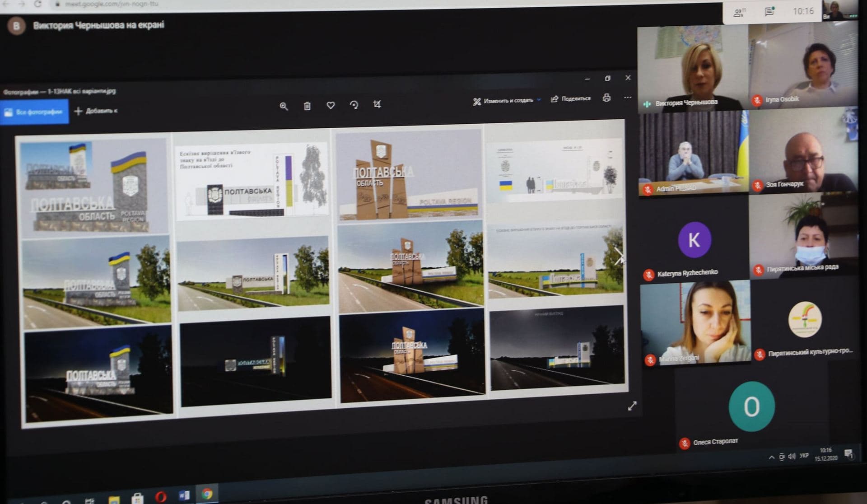Click 'Поделиться' share button
This screenshot has height=504, width=867.
(571, 98)
